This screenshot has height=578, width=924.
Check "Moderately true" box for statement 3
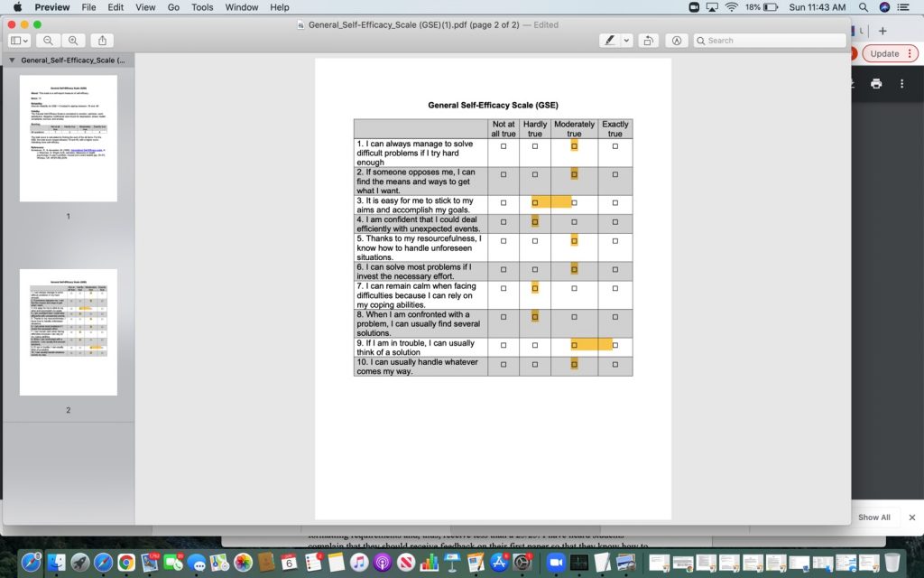click(x=575, y=203)
